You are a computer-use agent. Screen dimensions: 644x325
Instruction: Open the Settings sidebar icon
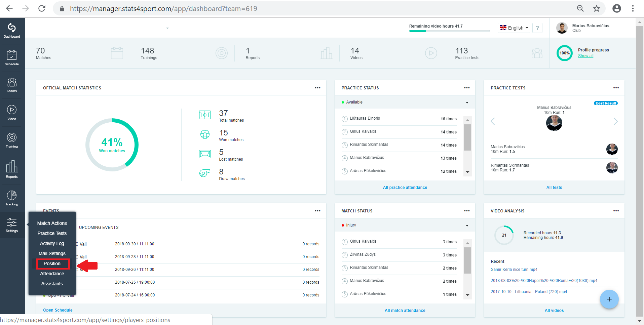pyautogui.click(x=12, y=225)
